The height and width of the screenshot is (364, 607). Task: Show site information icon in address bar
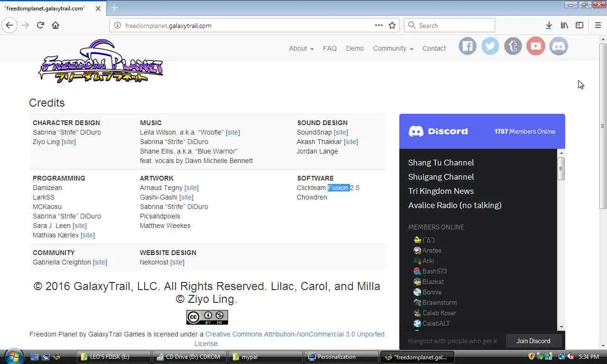click(x=118, y=25)
